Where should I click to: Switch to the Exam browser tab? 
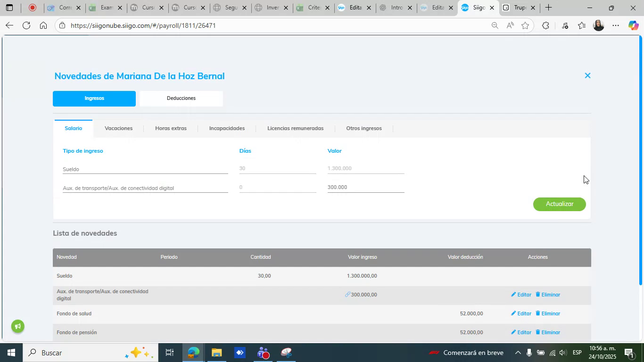tap(106, 8)
